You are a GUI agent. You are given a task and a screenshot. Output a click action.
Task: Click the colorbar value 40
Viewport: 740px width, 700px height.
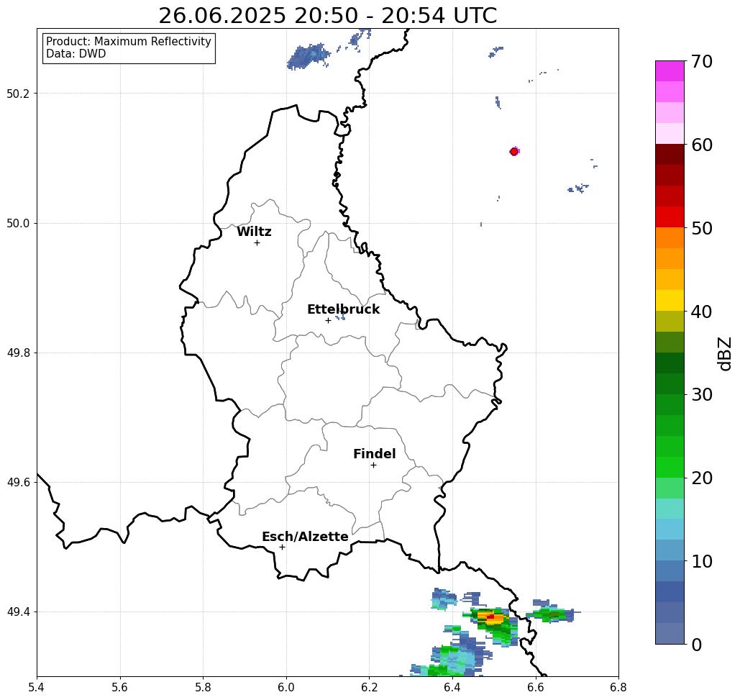pyautogui.click(x=701, y=312)
